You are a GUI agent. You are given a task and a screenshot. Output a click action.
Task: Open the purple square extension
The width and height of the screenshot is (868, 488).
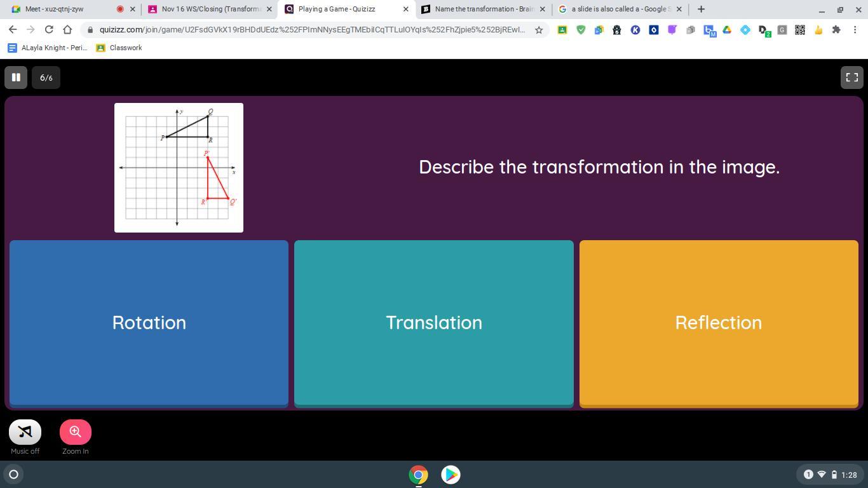(x=672, y=30)
